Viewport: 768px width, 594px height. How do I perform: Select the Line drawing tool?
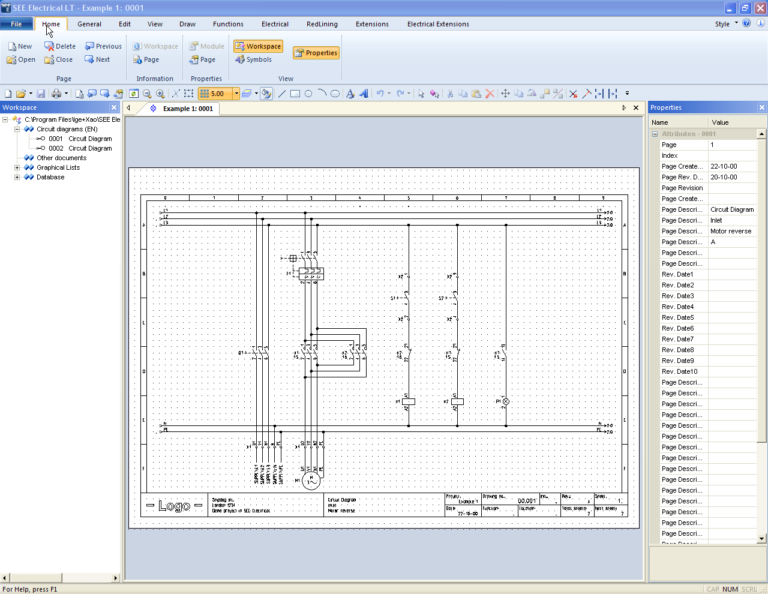(x=282, y=94)
